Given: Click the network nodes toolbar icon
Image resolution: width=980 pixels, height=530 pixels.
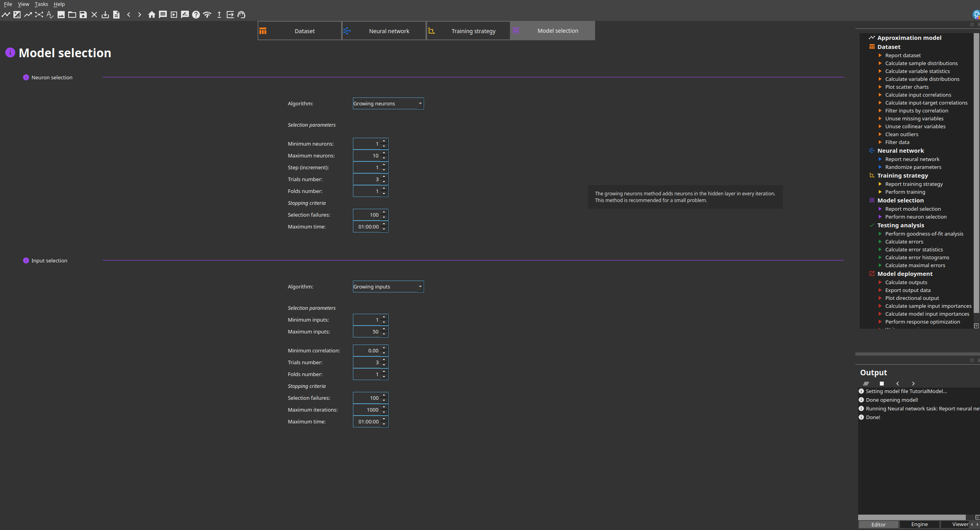Looking at the screenshot, I should tap(39, 15).
